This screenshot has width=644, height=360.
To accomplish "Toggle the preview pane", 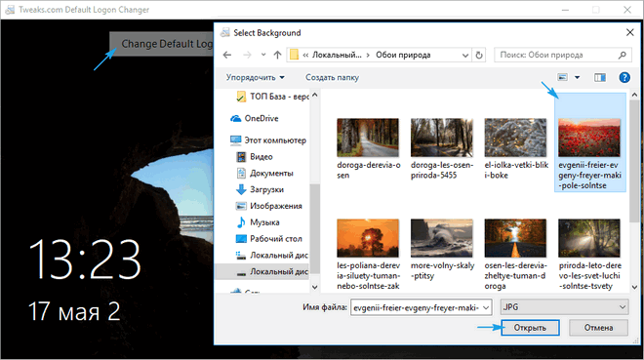I will (600, 77).
